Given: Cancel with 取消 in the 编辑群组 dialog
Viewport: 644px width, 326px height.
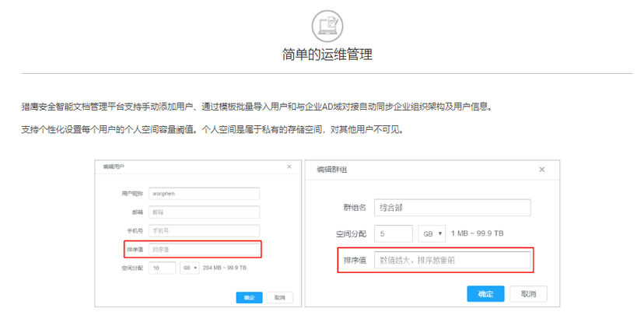Looking at the screenshot, I should coord(529,294).
